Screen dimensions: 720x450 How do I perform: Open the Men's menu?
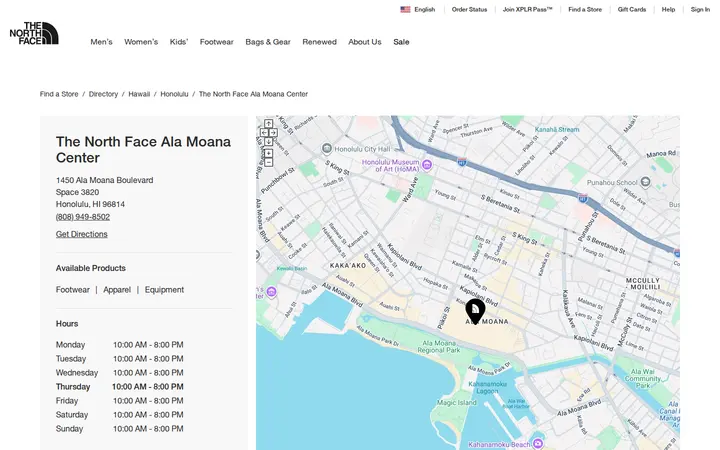101,42
